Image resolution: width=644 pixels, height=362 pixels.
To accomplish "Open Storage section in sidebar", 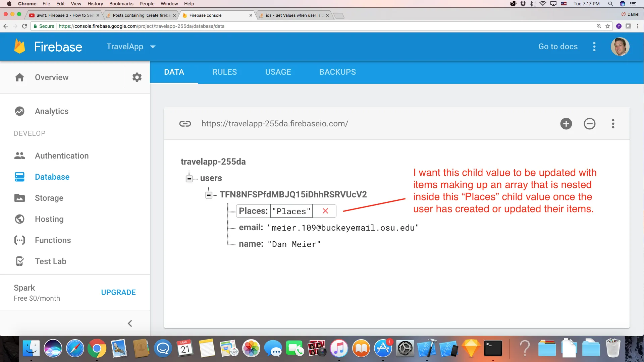I will [x=49, y=198].
